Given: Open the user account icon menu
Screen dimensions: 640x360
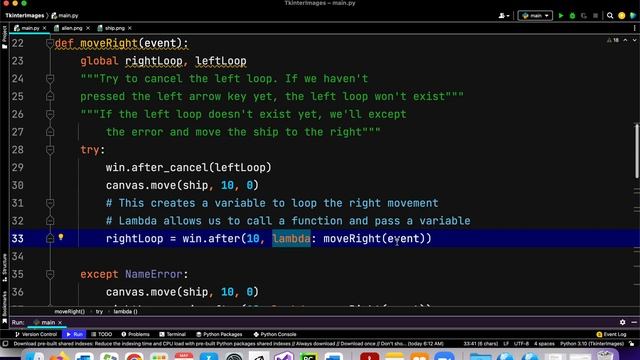Looking at the screenshot, I should (504, 16).
